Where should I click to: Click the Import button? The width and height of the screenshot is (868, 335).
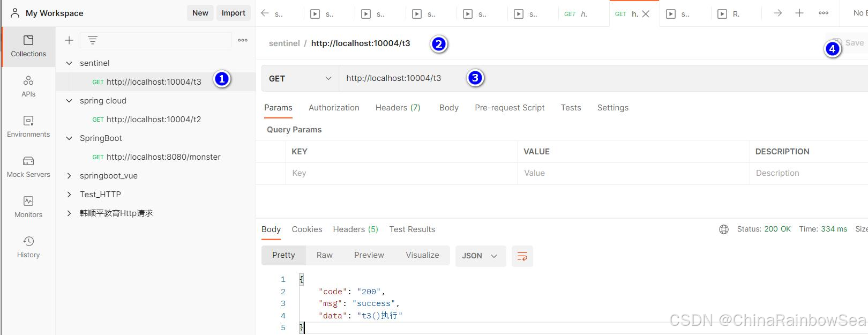(x=233, y=13)
